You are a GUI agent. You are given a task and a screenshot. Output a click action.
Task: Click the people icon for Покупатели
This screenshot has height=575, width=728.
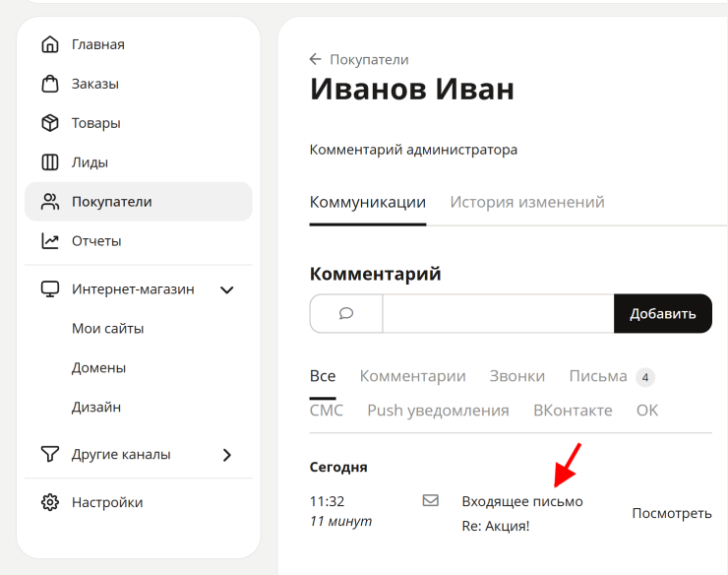[50, 202]
